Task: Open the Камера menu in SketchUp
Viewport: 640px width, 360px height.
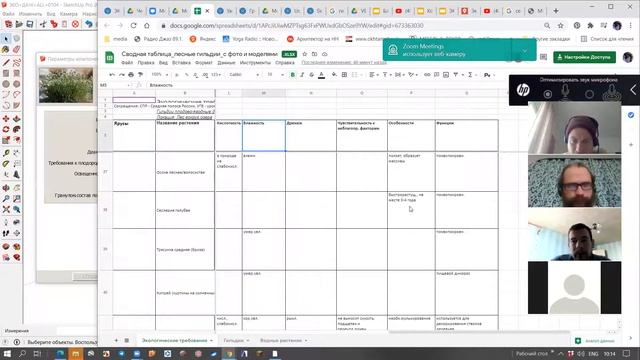Action: (x=69, y=14)
